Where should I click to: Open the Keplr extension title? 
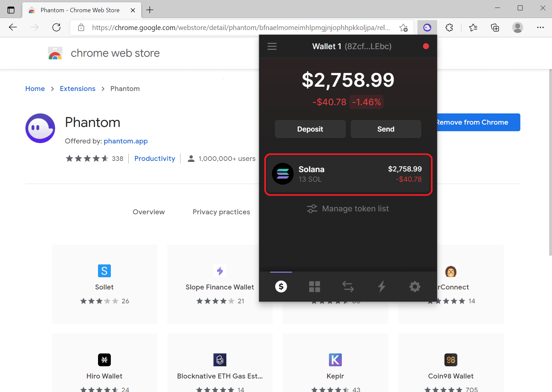335,376
